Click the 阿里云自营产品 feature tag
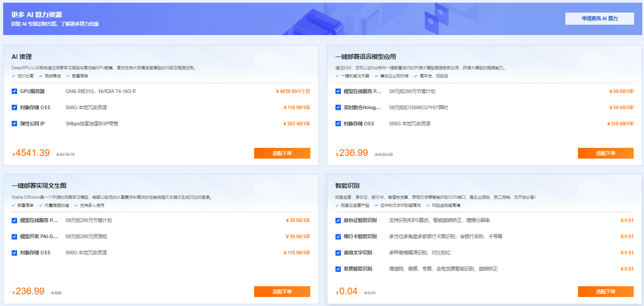644x306 pixels. 355,205
